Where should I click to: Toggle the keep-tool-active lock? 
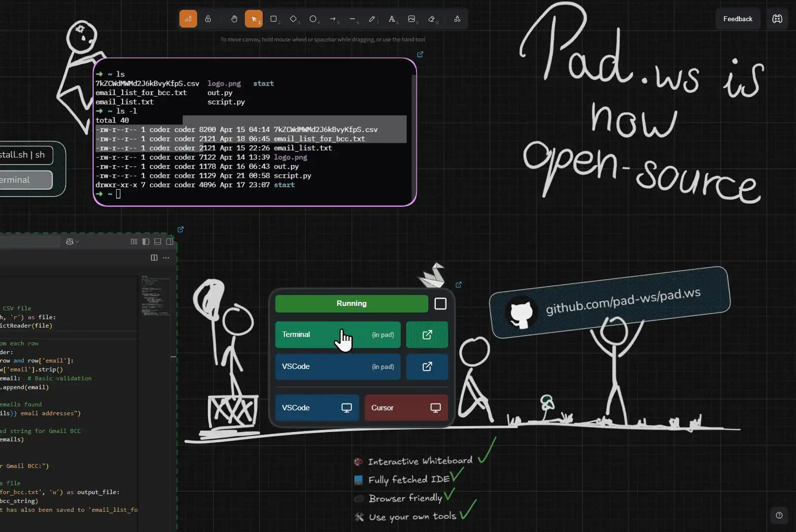point(208,19)
